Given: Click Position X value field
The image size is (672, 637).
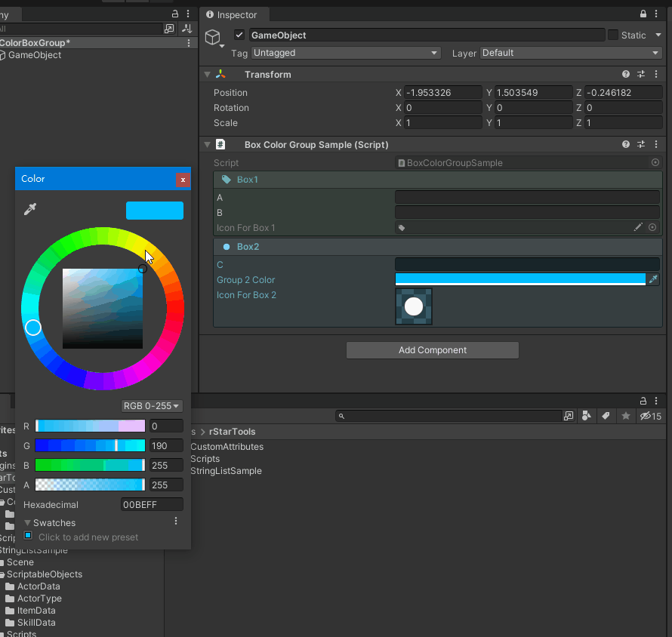Looking at the screenshot, I should [442, 93].
